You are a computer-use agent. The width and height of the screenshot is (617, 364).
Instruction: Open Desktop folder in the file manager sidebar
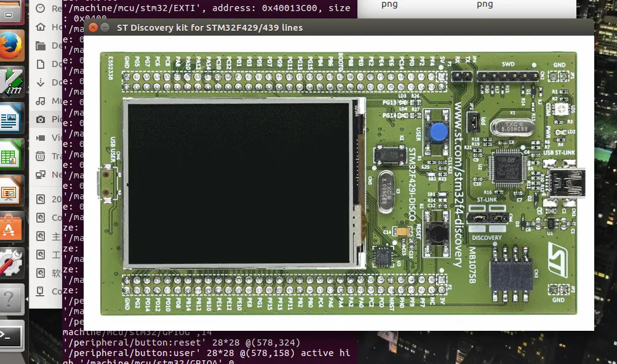click(x=46, y=45)
